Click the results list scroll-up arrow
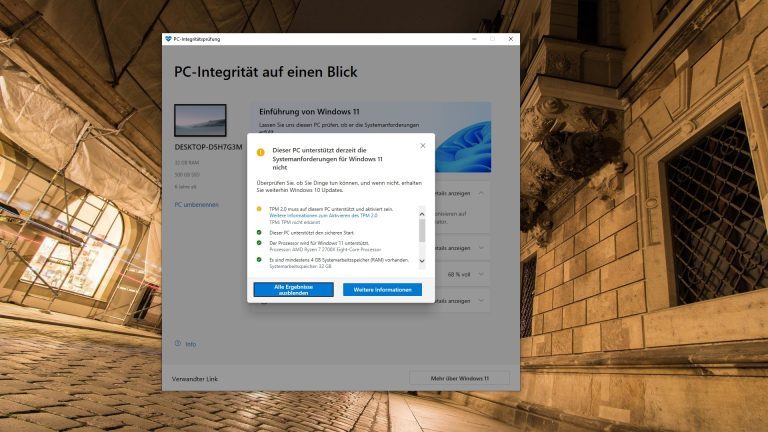 [422, 214]
